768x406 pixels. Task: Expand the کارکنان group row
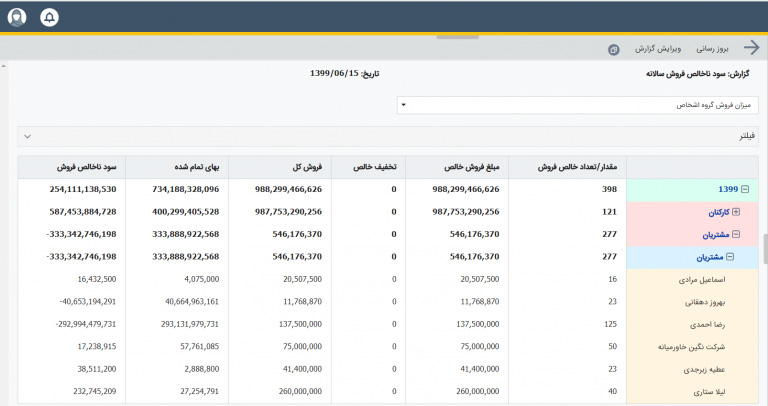tap(736, 212)
